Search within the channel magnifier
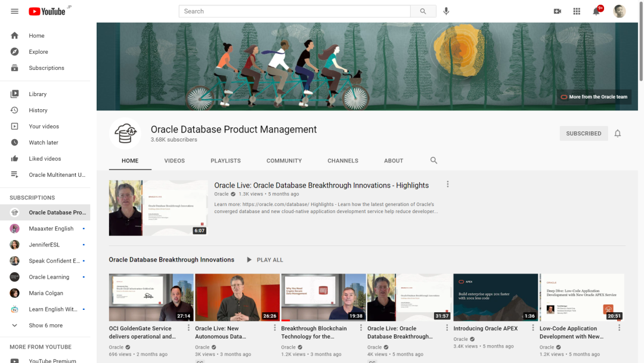Image resolution: width=644 pixels, height=363 pixels. pos(434,161)
